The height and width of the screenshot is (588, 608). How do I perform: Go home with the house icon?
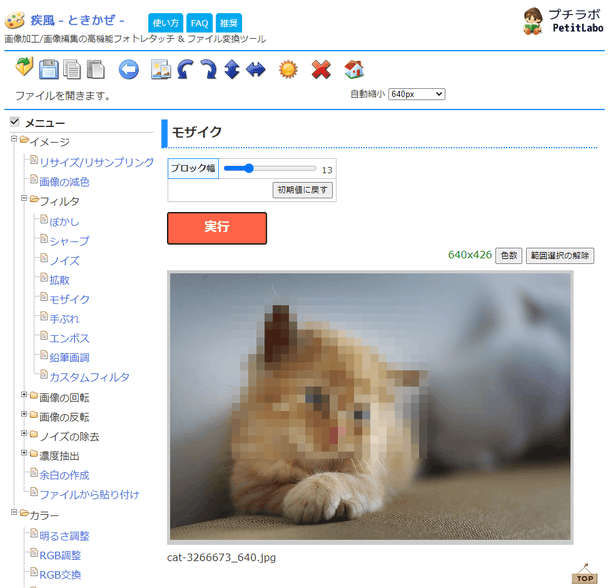click(x=354, y=70)
